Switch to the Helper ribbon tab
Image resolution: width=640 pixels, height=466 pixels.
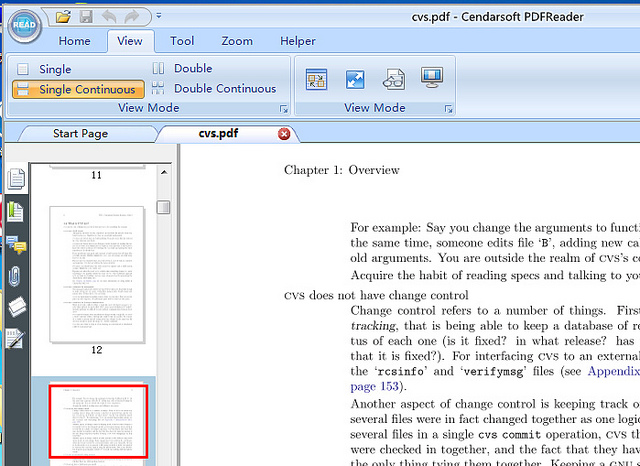[298, 41]
